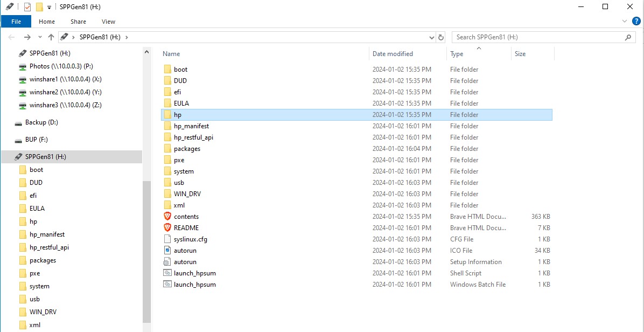Refresh the current folder view
The height and width of the screenshot is (332, 644).
[x=441, y=37]
